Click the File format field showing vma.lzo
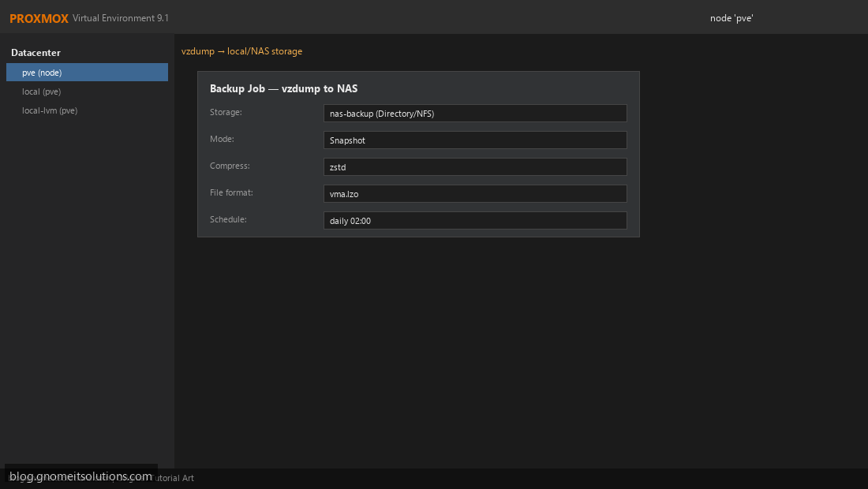The width and height of the screenshot is (868, 489). tap(475, 193)
